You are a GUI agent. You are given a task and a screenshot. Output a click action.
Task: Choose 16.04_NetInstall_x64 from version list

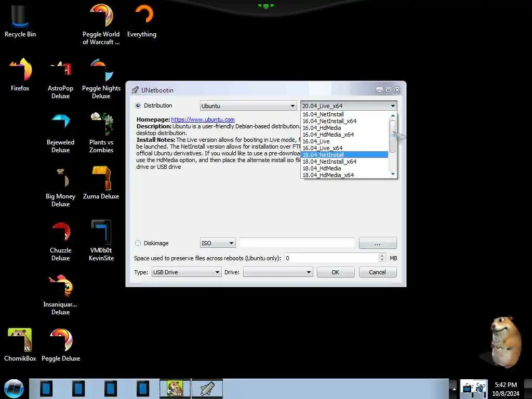[x=344, y=121]
